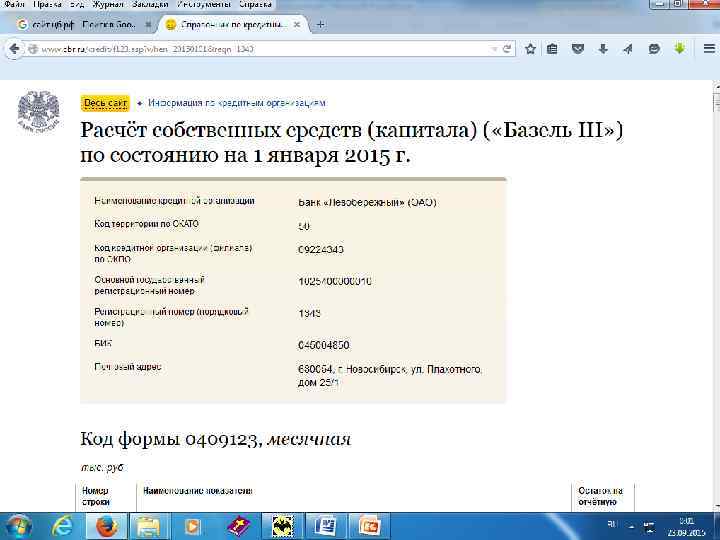Open the Правка menu
This screenshot has width=720, height=540.
click(47, 4)
